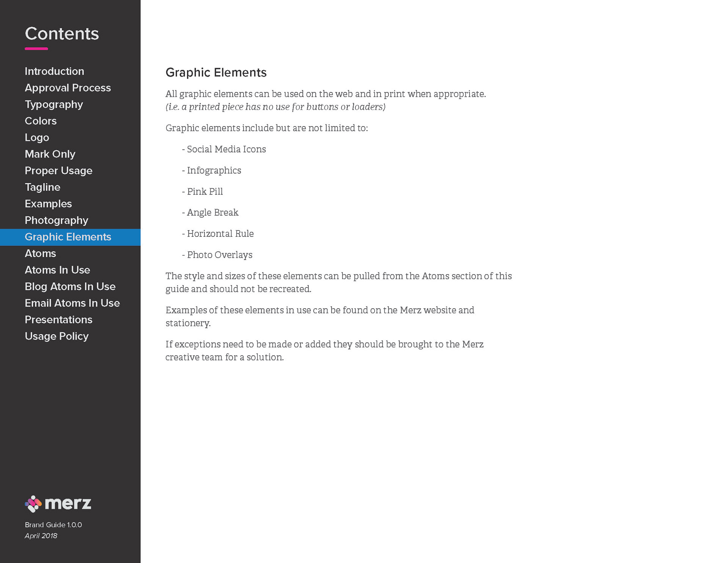
Task: Go to Email Atoms In Use
Action: (x=72, y=303)
